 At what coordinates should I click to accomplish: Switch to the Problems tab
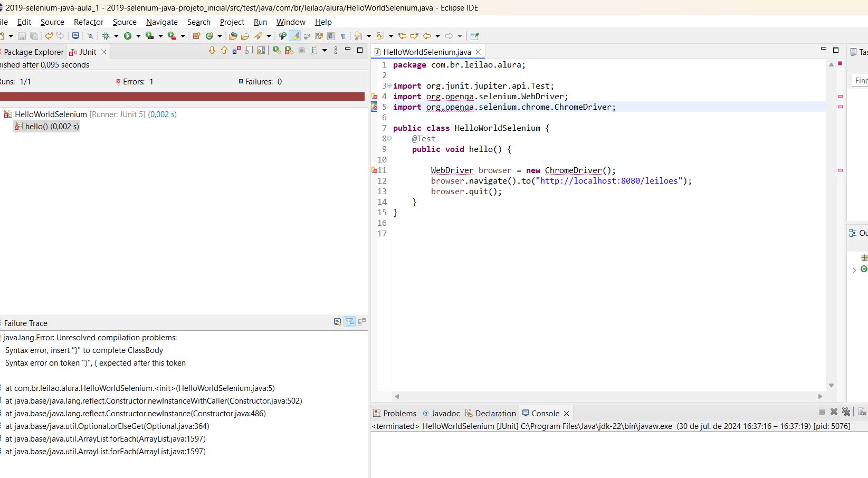click(394, 413)
